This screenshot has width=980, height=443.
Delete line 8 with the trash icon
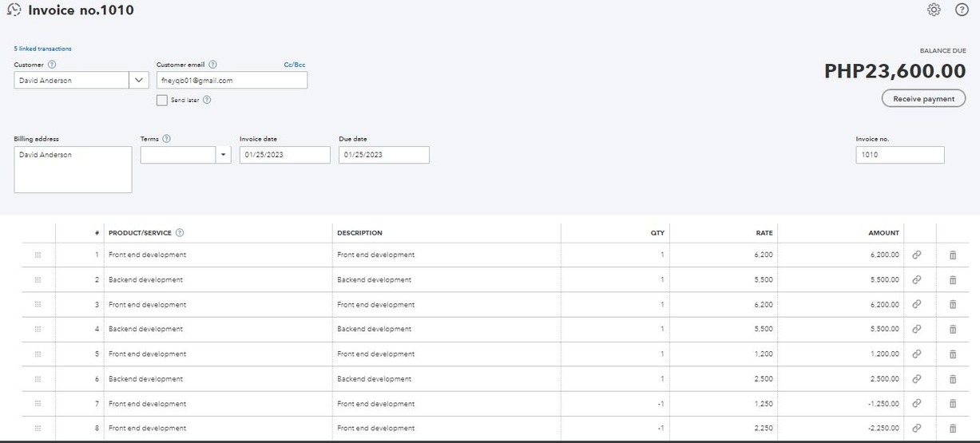tap(952, 429)
